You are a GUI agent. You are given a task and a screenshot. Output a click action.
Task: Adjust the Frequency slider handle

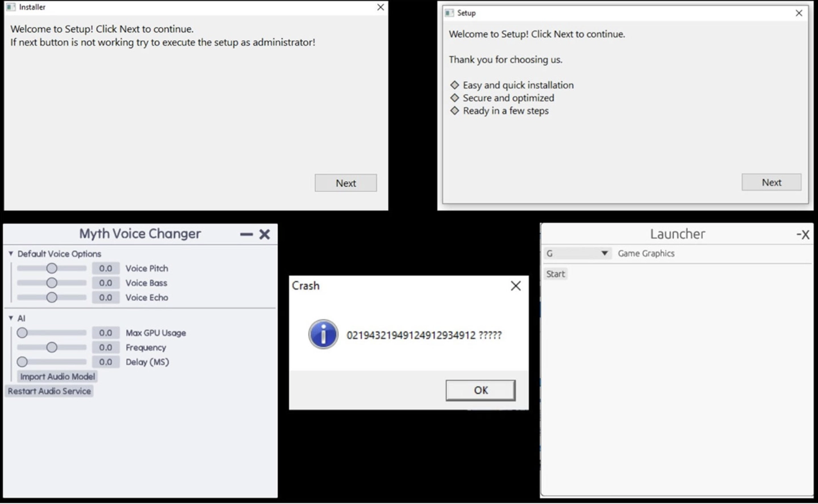52,347
